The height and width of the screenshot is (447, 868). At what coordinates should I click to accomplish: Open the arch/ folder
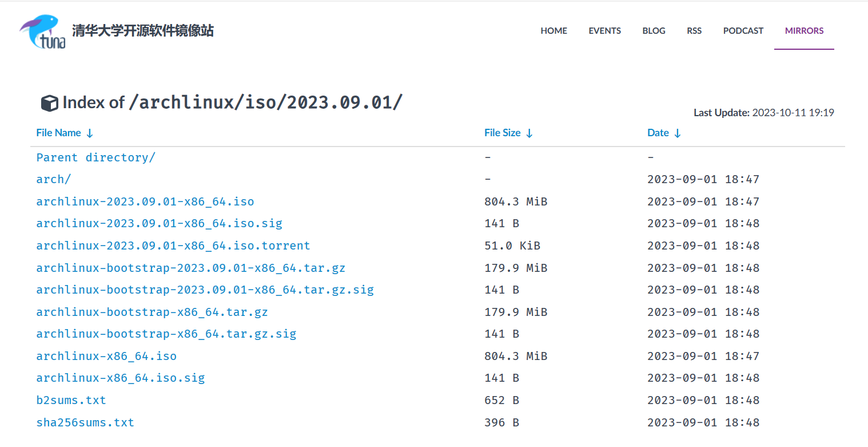(54, 179)
